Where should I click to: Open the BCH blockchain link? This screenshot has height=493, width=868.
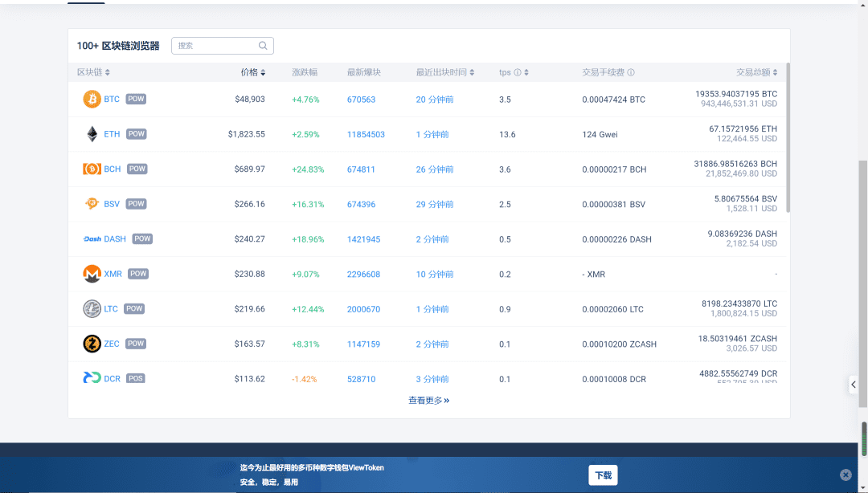[x=113, y=169]
